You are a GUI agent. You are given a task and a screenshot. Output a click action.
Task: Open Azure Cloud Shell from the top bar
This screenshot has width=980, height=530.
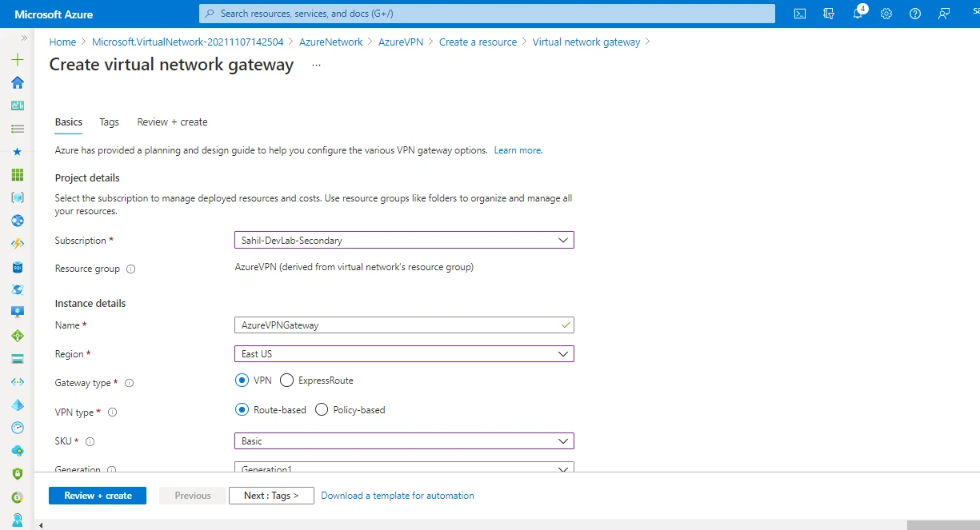pos(799,14)
